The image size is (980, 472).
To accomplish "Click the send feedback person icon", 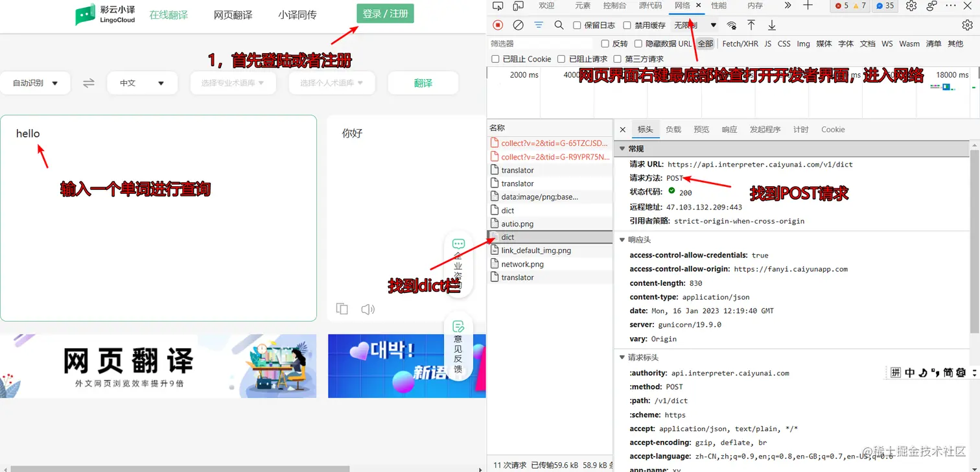I will tap(932, 6).
